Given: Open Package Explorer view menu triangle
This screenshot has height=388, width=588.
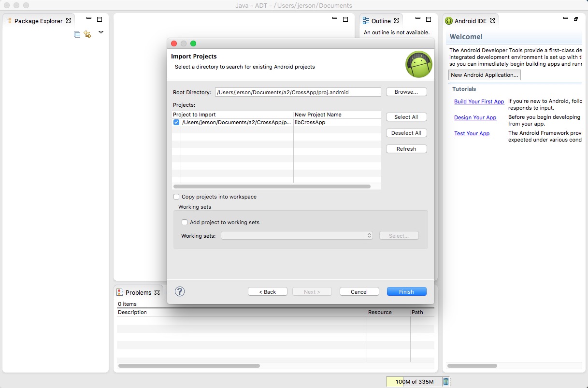Looking at the screenshot, I should (101, 32).
